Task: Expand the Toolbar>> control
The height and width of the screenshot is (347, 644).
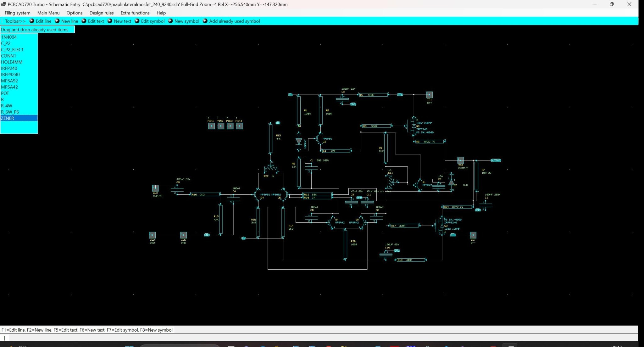Action: (x=15, y=21)
